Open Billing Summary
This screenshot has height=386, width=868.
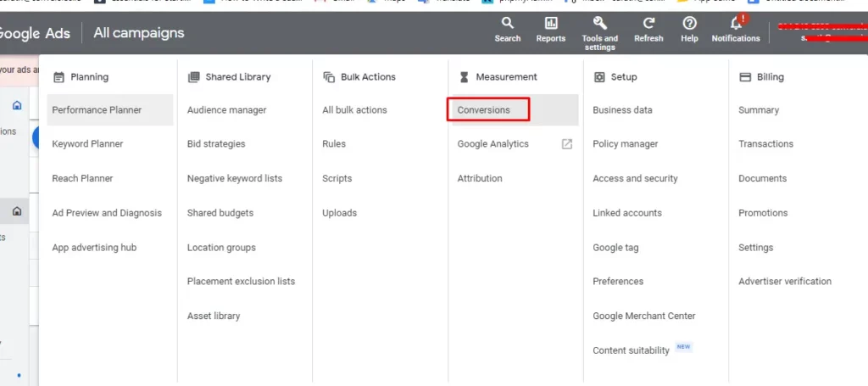759,110
